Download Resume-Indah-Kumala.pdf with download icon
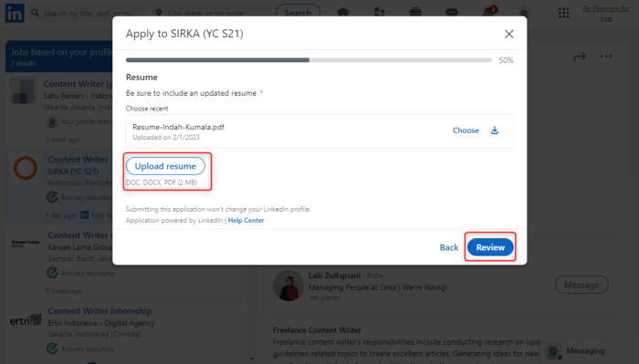 click(495, 130)
